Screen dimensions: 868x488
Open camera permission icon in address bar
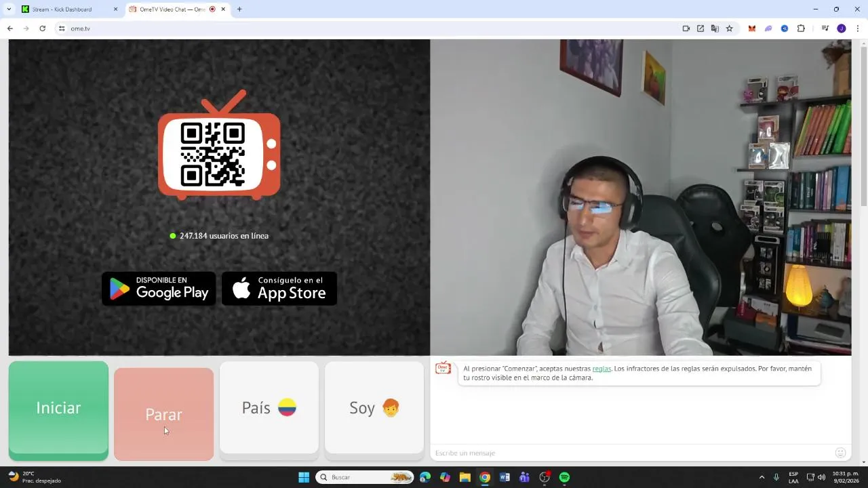pyautogui.click(x=686, y=28)
